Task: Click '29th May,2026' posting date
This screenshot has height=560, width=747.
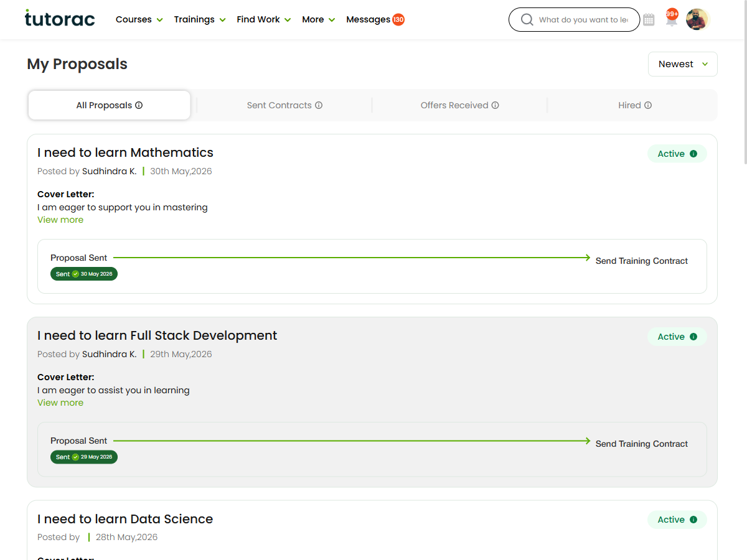Action: (x=181, y=354)
